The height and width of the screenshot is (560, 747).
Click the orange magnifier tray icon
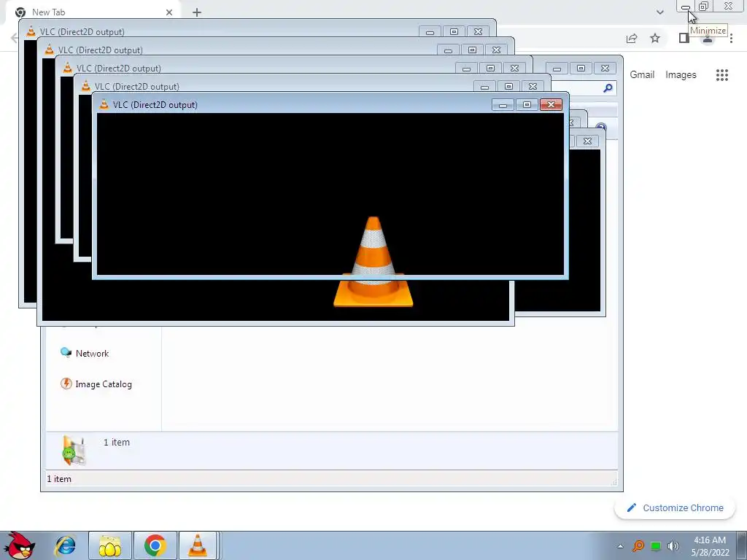638,545
